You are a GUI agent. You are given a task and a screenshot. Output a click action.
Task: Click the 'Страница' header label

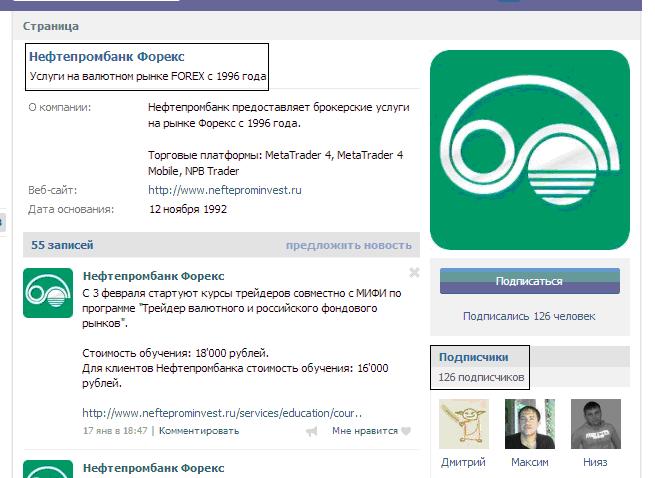tap(51, 26)
